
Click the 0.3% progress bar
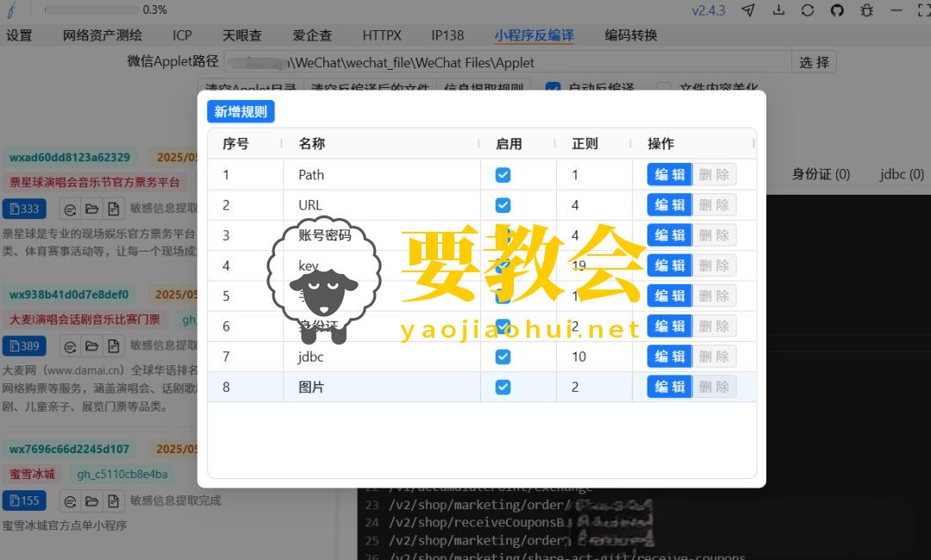92,10
